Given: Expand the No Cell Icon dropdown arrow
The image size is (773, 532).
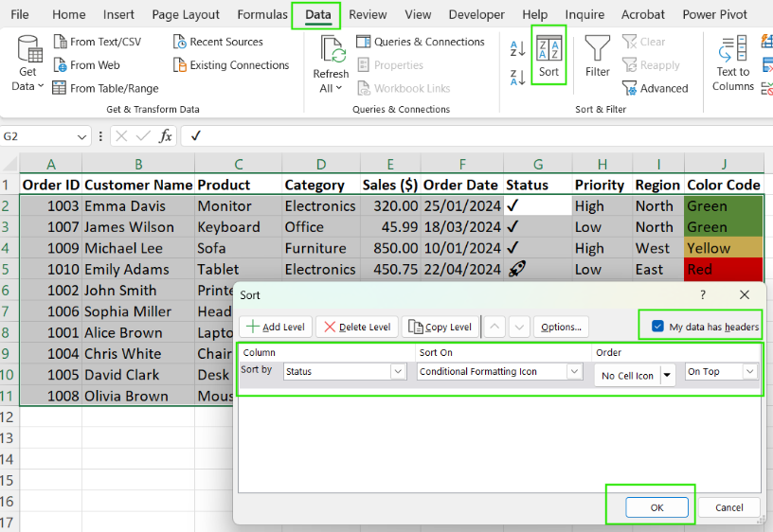Looking at the screenshot, I should (667, 376).
